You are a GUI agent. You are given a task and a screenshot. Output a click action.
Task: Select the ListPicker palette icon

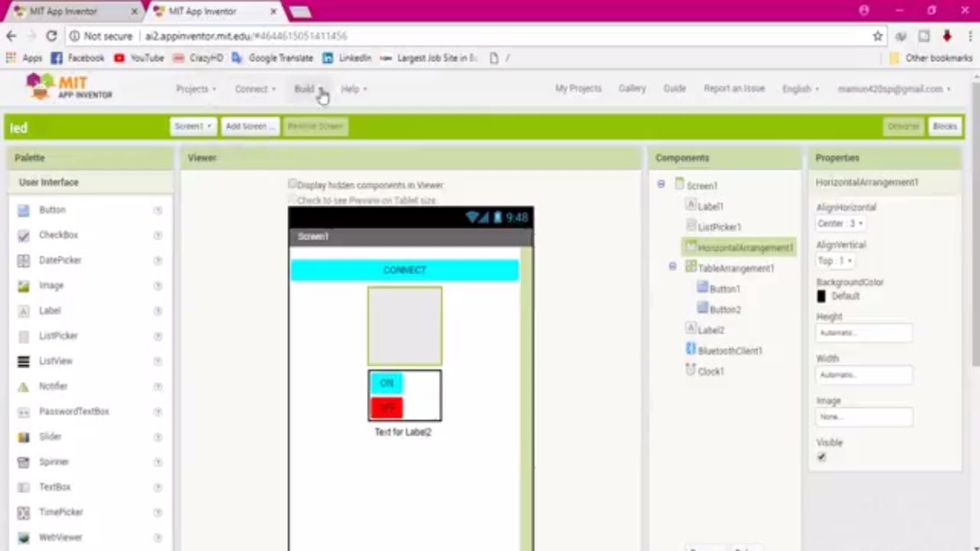tap(24, 337)
